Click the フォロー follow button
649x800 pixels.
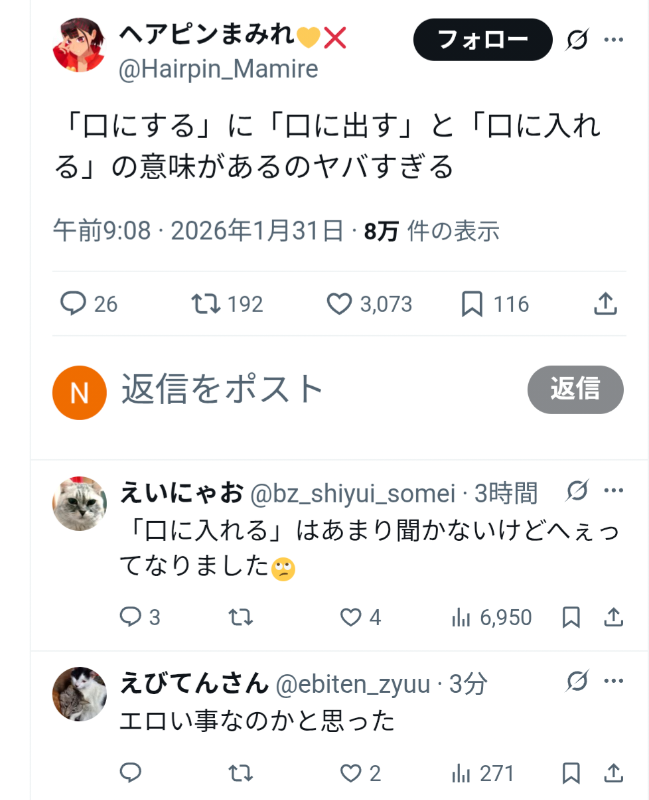(x=483, y=40)
